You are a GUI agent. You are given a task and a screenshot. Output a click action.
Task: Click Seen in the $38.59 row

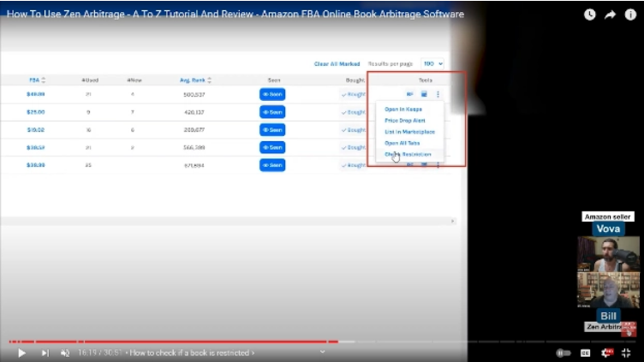click(272, 147)
